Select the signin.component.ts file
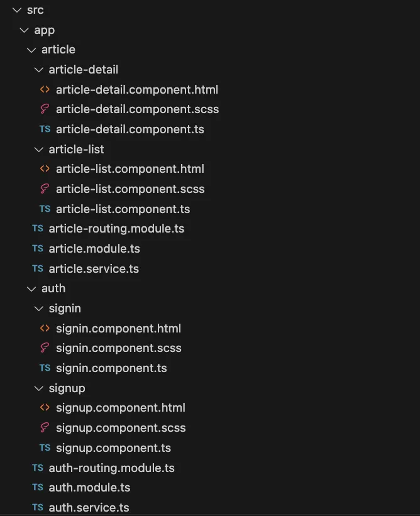Viewport: 420px width, 516px height. 111,368
